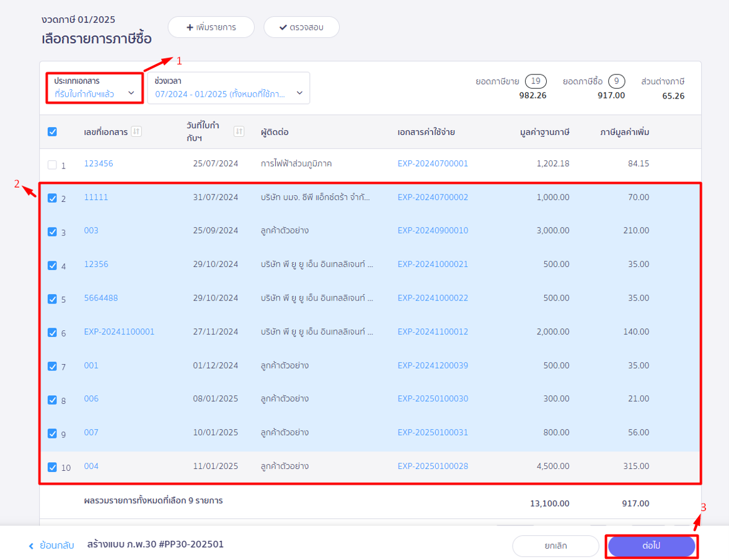
Task: Click the เพิ่มรายการ add button
Action: point(211,27)
